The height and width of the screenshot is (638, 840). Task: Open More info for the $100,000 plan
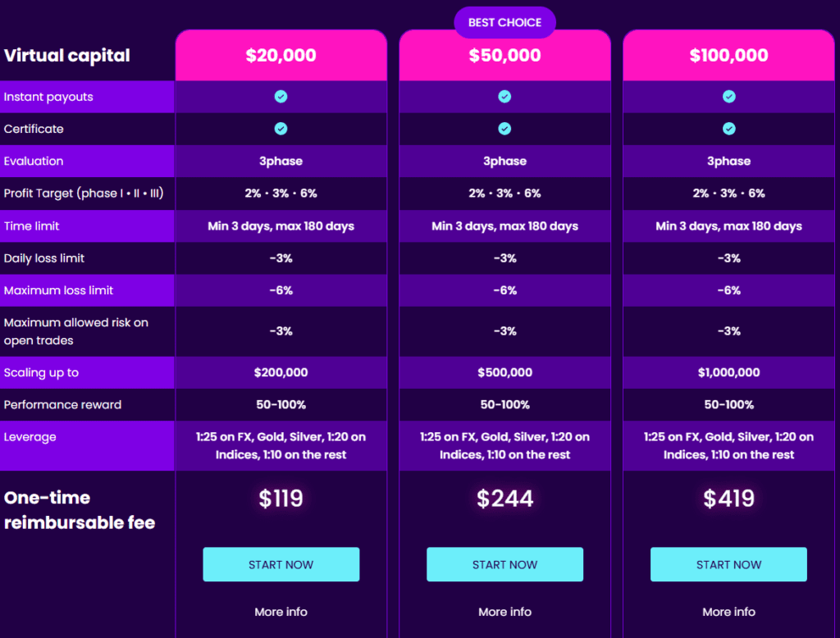(728, 612)
